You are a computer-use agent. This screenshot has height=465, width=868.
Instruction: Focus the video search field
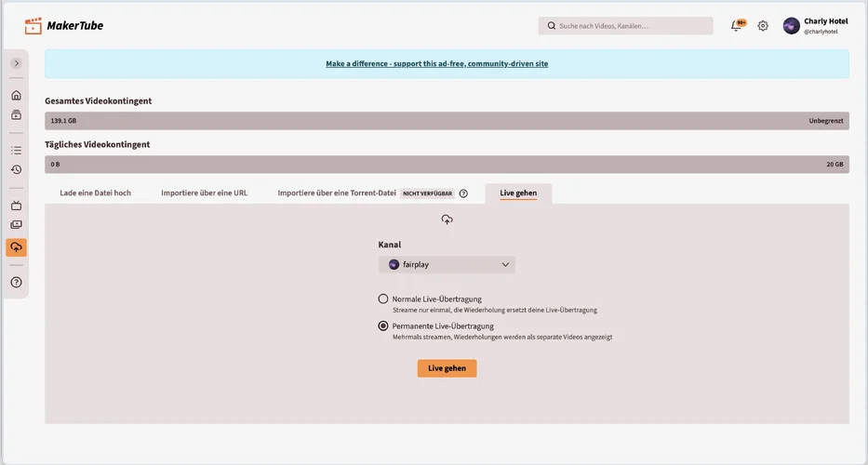pos(625,25)
